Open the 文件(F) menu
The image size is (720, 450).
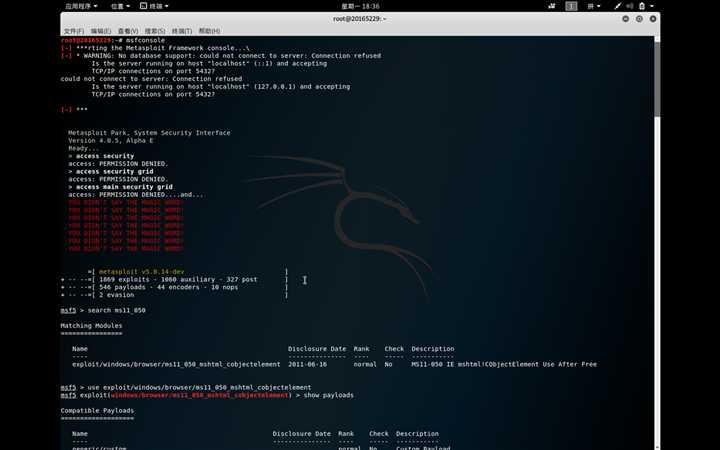pos(73,31)
